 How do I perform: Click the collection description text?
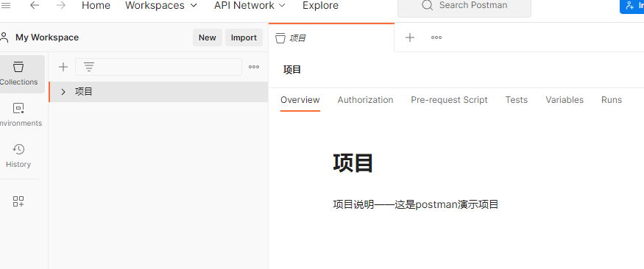click(x=416, y=204)
